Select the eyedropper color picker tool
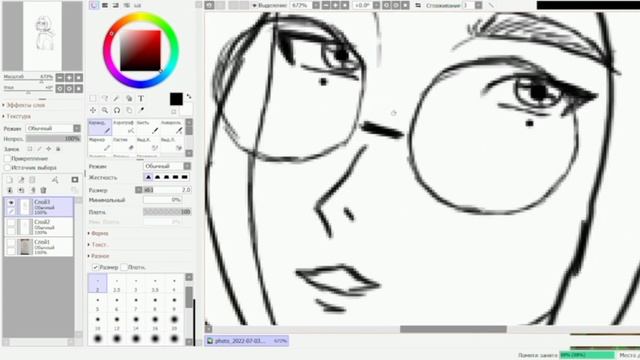 coord(141,110)
